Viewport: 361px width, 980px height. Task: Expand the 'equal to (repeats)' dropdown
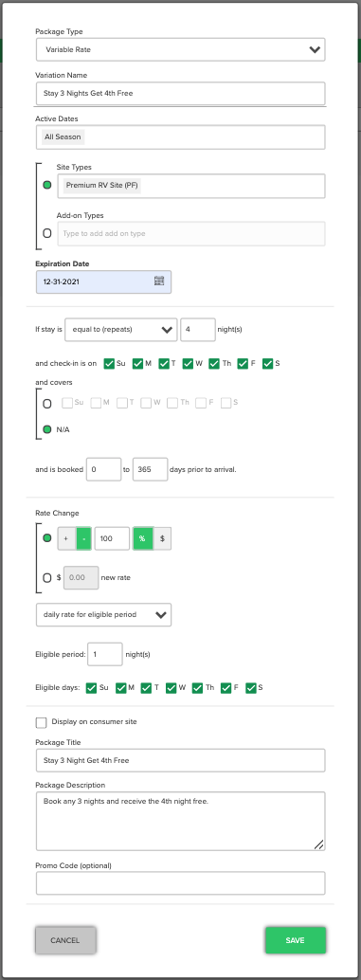(120, 330)
